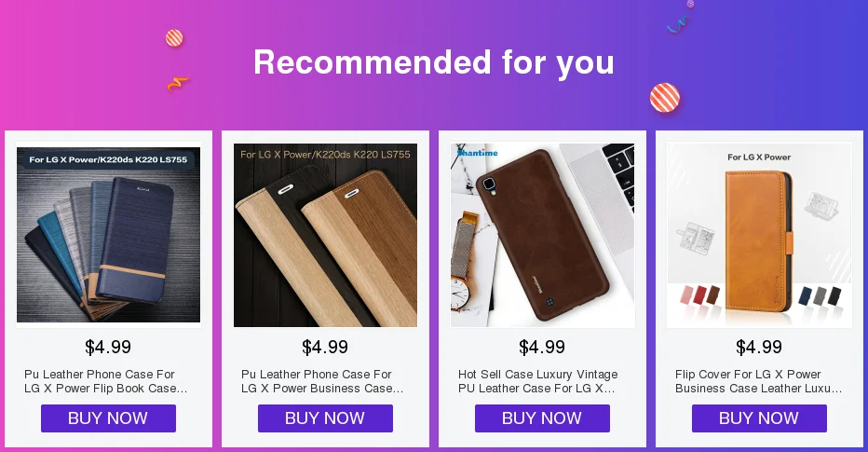Open 'Hot Sell Case Luxury Vintage PU Leather' title
This screenshot has width=868, height=452.
coord(537,381)
